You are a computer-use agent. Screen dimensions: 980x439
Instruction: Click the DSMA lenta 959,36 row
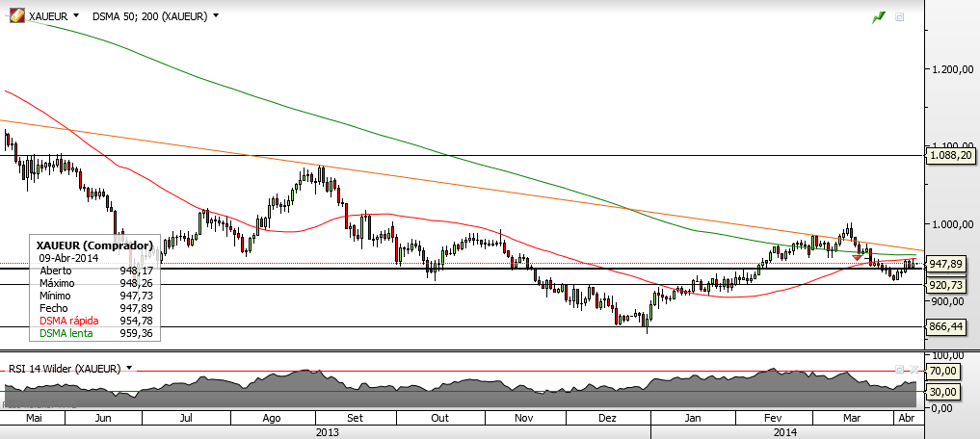point(95,333)
